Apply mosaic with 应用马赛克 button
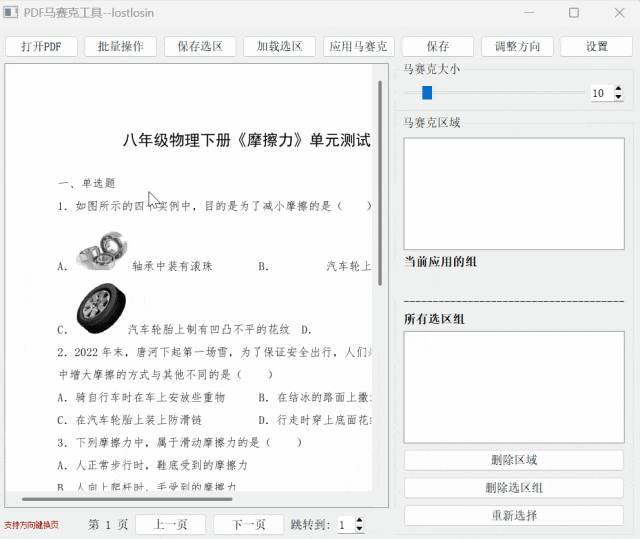Viewport: 640px width, 539px height. coord(359,47)
